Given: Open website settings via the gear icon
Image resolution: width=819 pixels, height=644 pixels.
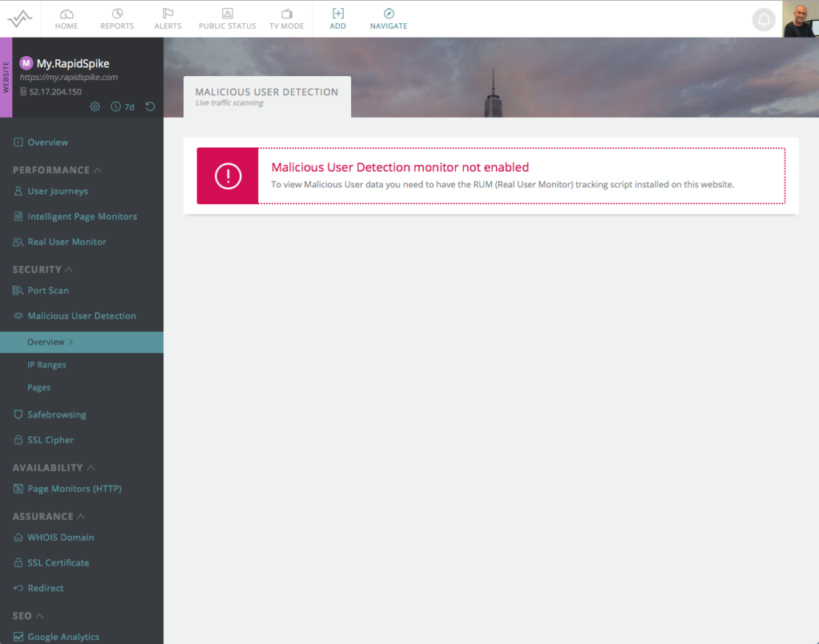Looking at the screenshot, I should click(95, 106).
